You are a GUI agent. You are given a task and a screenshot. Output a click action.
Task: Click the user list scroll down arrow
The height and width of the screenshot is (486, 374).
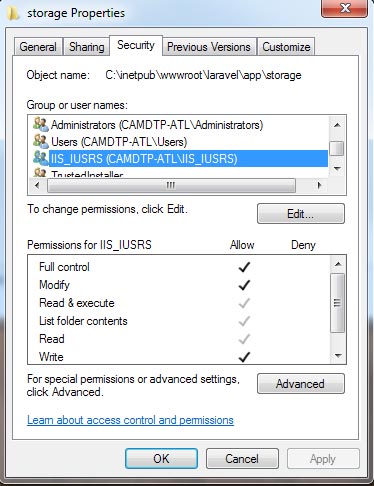[x=337, y=169]
